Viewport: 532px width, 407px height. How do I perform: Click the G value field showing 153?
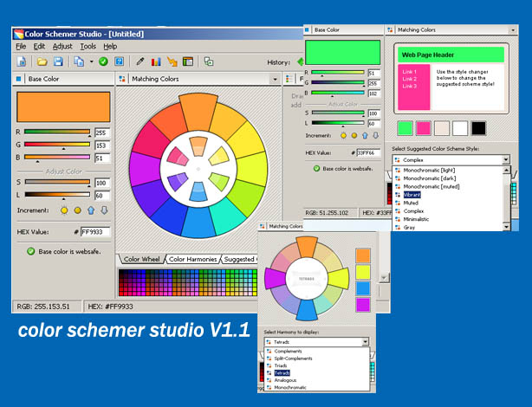102,145
